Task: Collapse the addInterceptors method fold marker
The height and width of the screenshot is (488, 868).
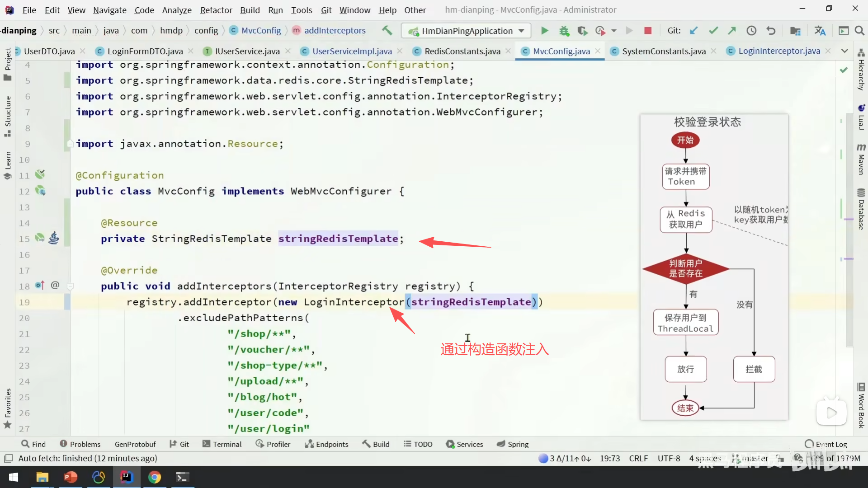Action: [x=70, y=286]
